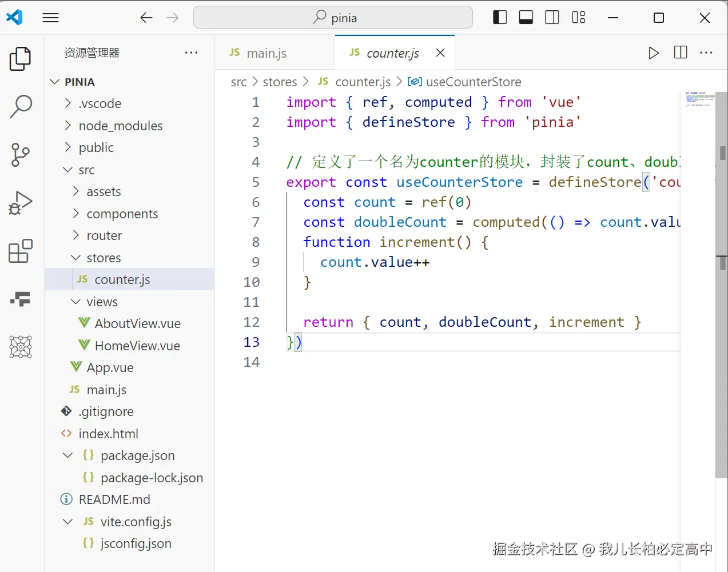Open the Search view icon

click(x=21, y=106)
